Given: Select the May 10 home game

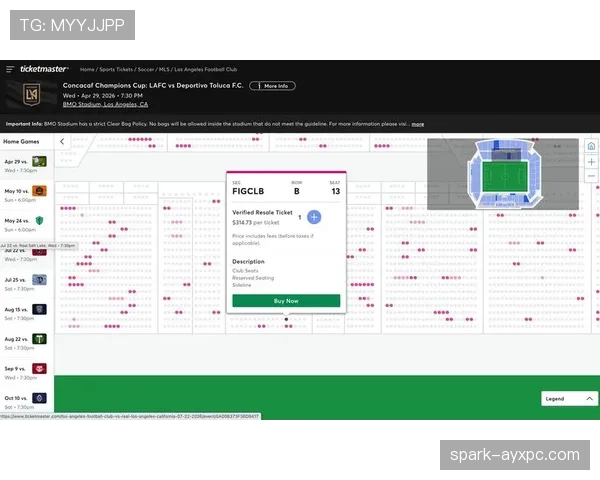Looking at the screenshot, I should pos(26,195).
